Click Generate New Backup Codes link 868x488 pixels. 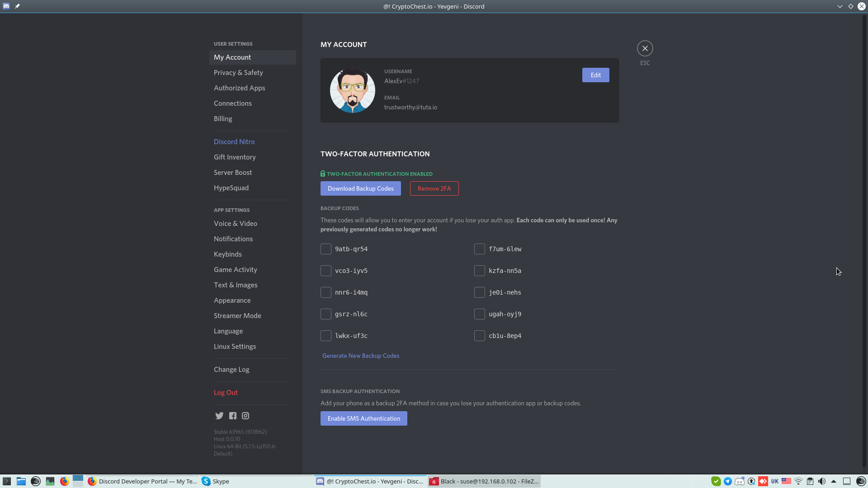360,356
